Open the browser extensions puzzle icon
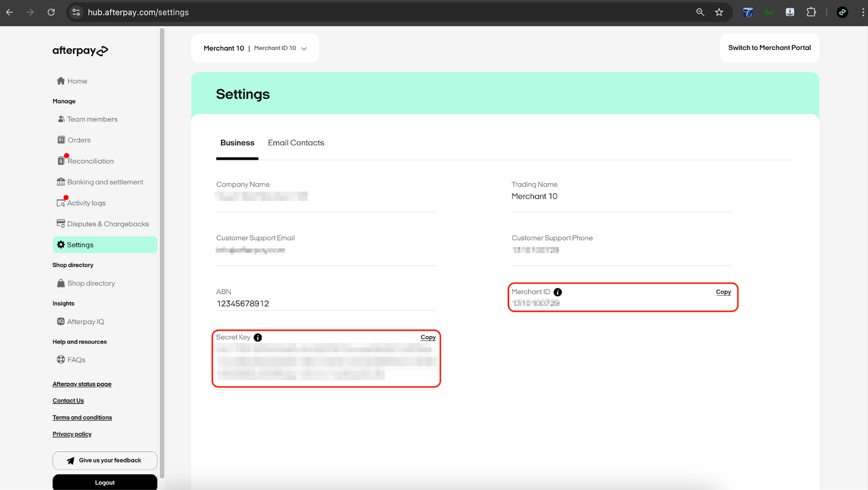The width and height of the screenshot is (868, 490). (x=811, y=12)
